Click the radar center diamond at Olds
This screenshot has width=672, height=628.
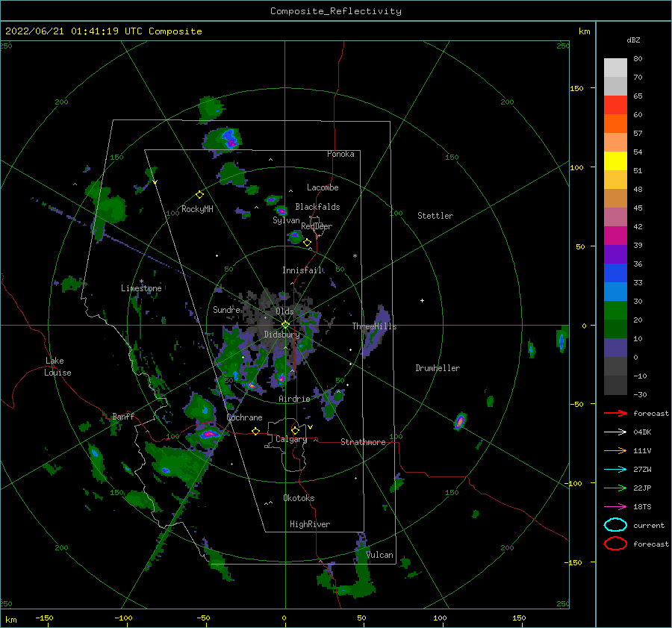coord(285,325)
